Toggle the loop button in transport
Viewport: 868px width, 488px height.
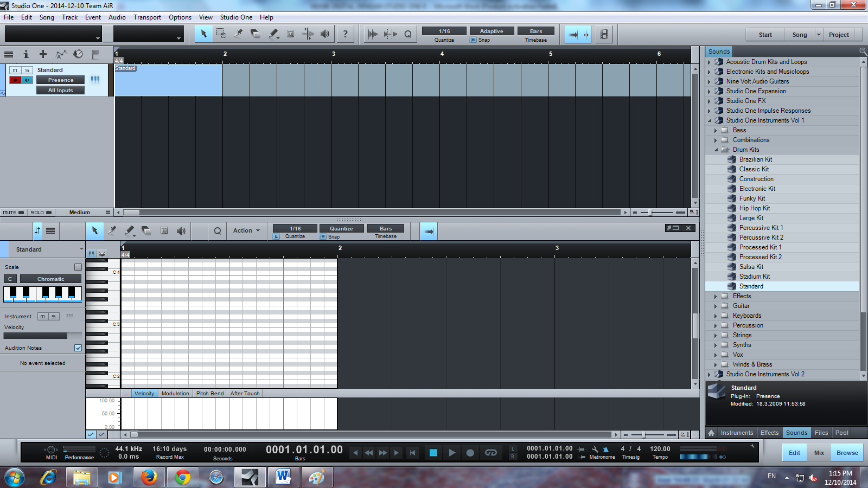pyautogui.click(x=491, y=452)
